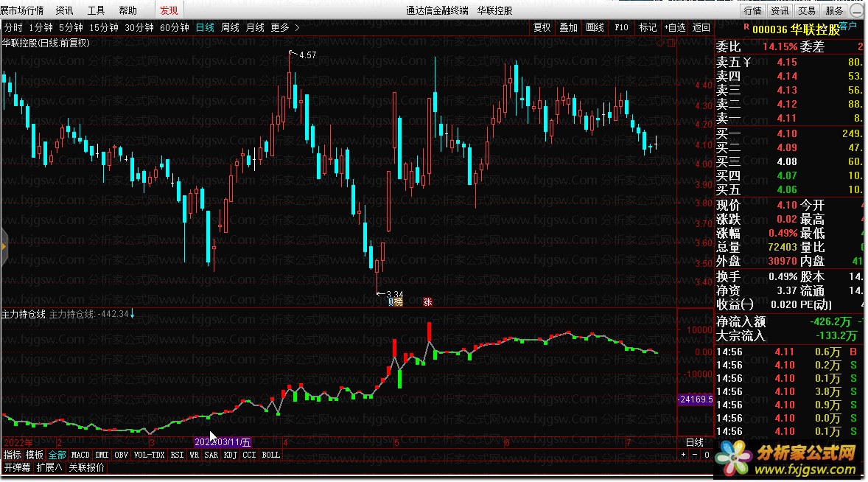868x482 pixels.
Task: Switch to the 5分钟 chart
Action: tap(71, 27)
